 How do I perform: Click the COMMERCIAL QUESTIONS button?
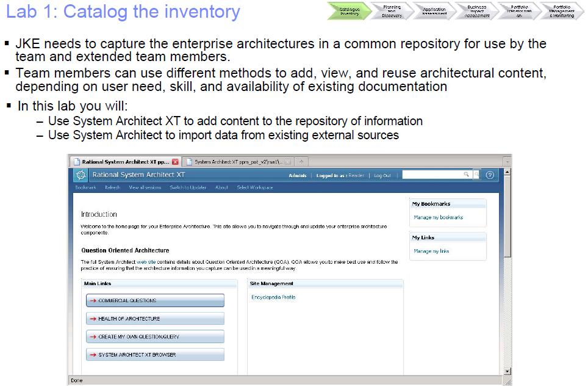(156, 300)
